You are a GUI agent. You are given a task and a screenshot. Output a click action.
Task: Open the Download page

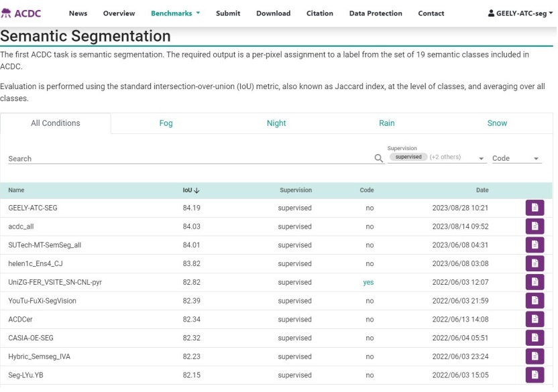pyautogui.click(x=274, y=13)
